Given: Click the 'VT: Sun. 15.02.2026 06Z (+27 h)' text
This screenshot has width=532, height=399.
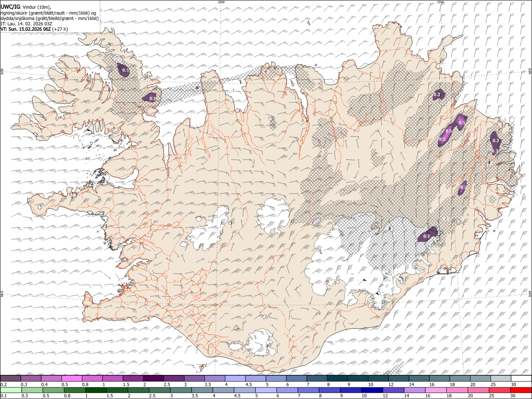Looking at the screenshot, I should coord(34,29).
